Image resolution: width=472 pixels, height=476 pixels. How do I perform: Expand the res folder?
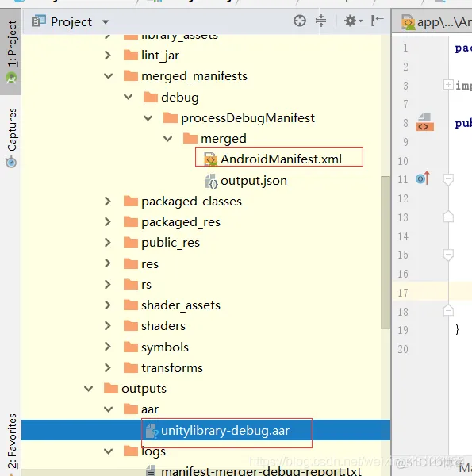[x=107, y=263]
